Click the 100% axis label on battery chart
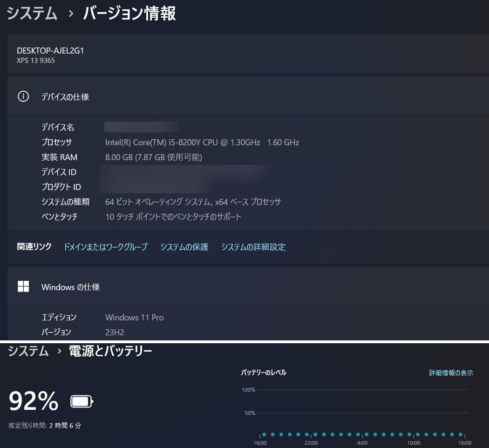This screenshot has height=448, width=489. (248, 390)
